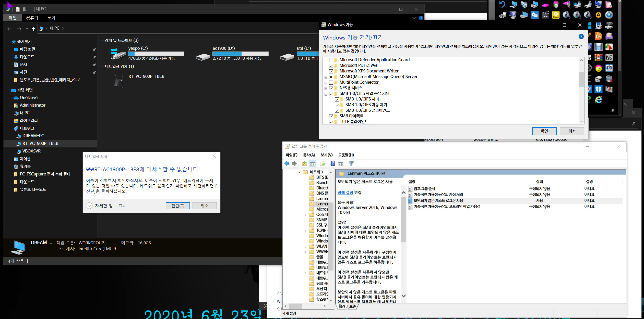The image size is (644, 319).
Task: Uncheck SMB 1.0/CIFS 서버 checkbox
Action: [x=337, y=99]
